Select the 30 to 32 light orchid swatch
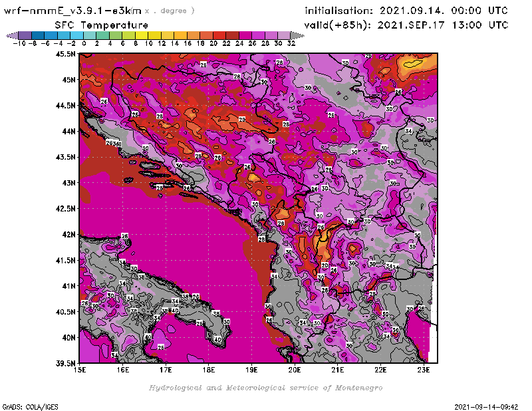This screenshot has width=532, height=411. tap(284, 35)
